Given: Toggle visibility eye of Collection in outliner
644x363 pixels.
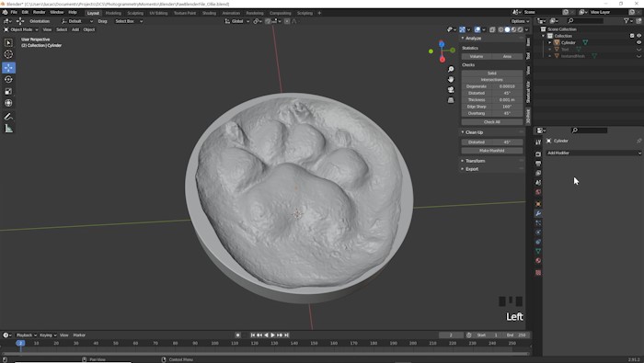Looking at the screenshot, I should (x=638, y=36).
